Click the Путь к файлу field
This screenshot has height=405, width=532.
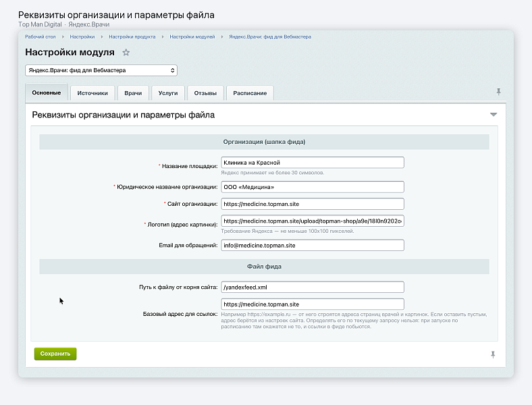point(313,287)
